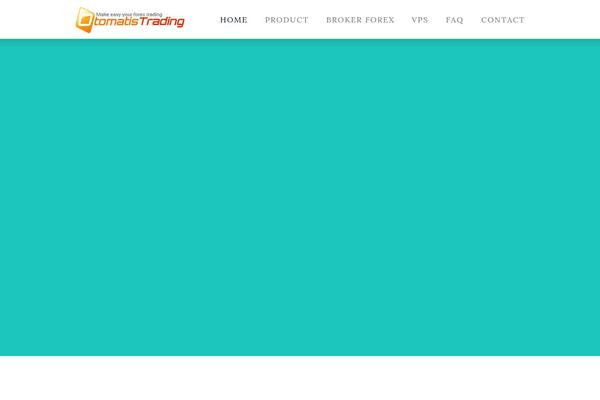The width and height of the screenshot is (600, 400).
Task: Open the FAQ page
Action: tap(455, 20)
